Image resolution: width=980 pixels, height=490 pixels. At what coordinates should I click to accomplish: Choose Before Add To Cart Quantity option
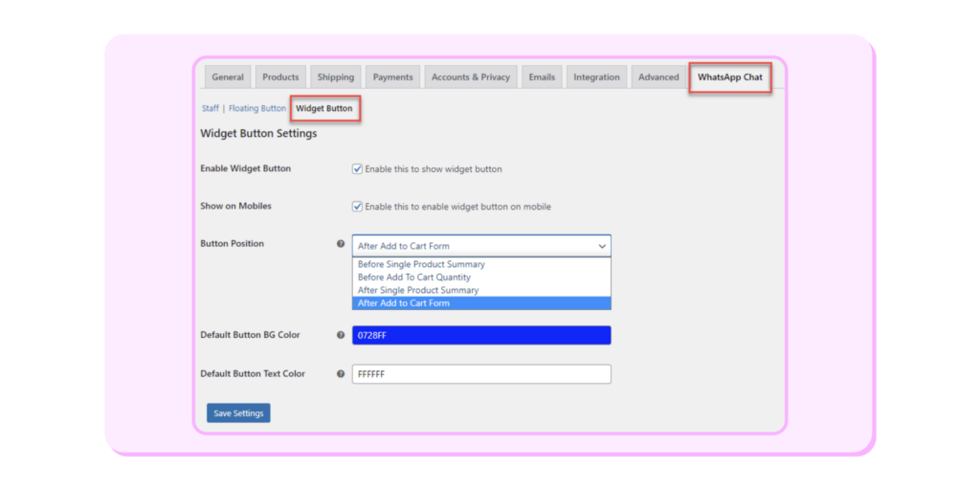click(x=482, y=277)
